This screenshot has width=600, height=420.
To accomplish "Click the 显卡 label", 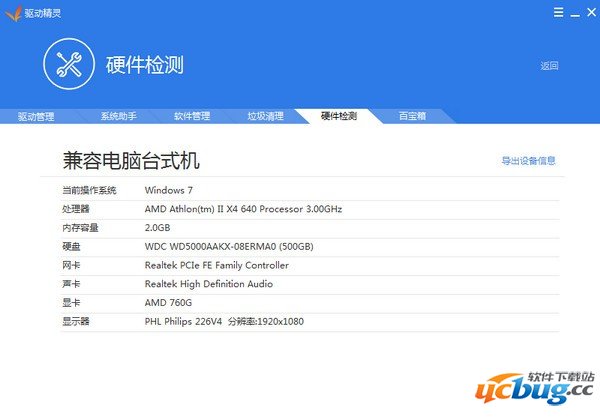I will tap(71, 303).
